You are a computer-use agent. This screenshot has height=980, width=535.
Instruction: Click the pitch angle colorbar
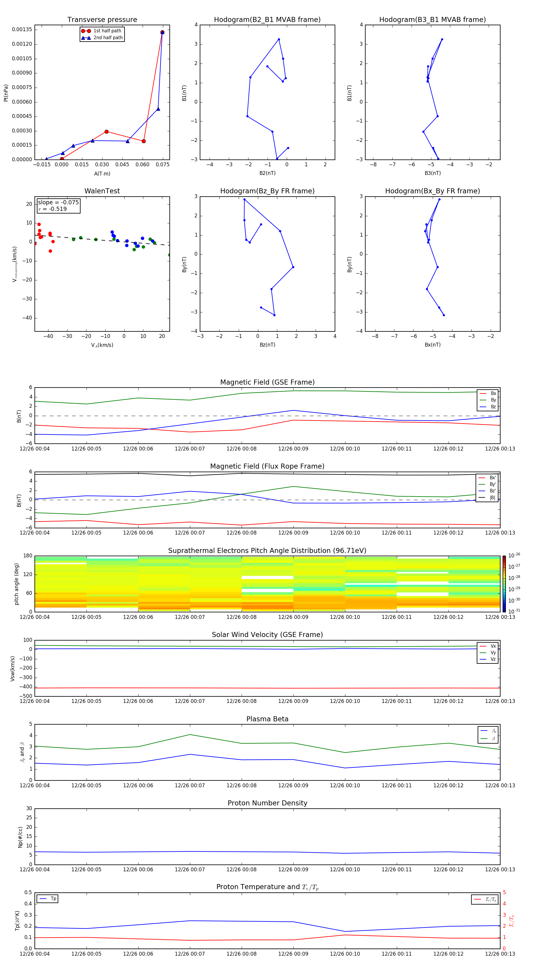(504, 584)
